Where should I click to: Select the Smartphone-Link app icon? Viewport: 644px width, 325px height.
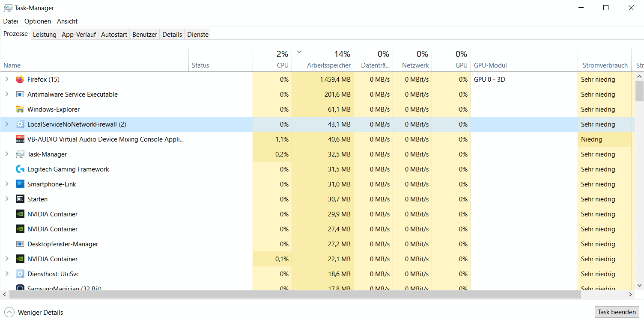tap(20, 184)
